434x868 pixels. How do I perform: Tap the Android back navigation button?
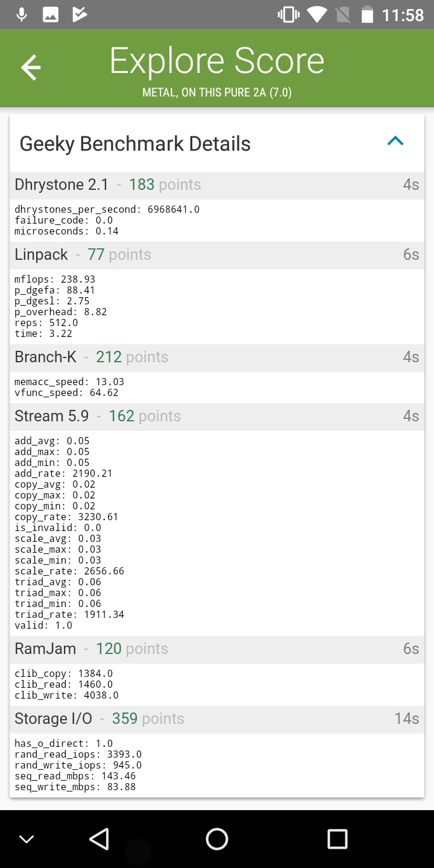pos(98,838)
